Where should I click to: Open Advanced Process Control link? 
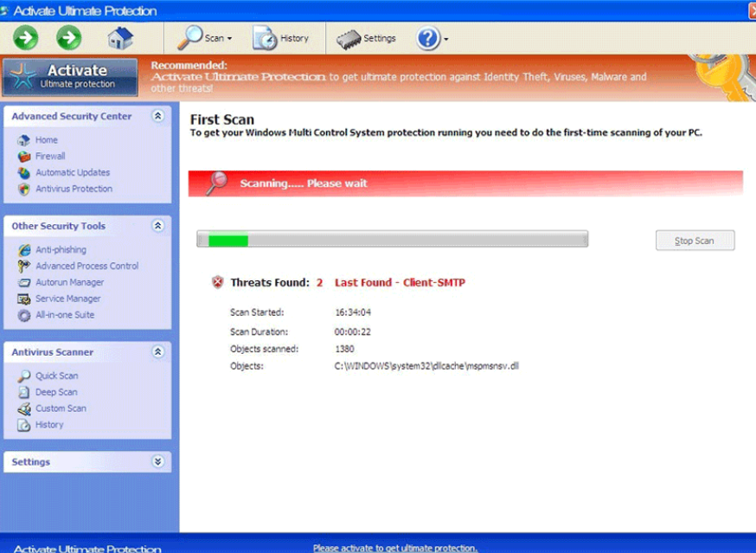pyautogui.click(x=86, y=266)
